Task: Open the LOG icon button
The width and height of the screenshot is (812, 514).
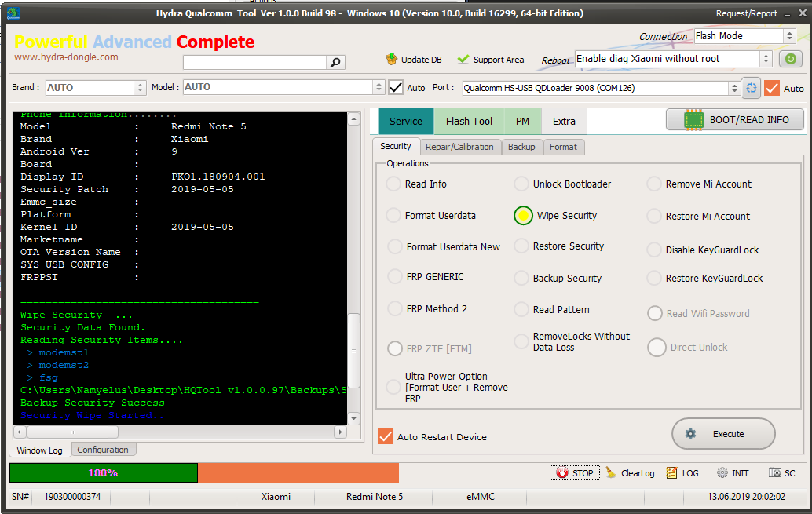Action: [682, 472]
